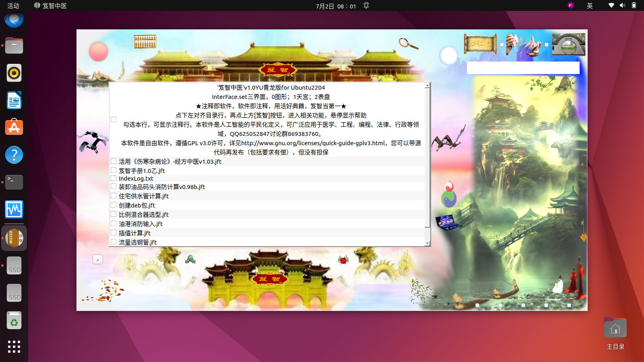The image size is (644, 362).
Task: Check the 创建deb包.jft box
Action: pyautogui.click(x=114, y=205)
